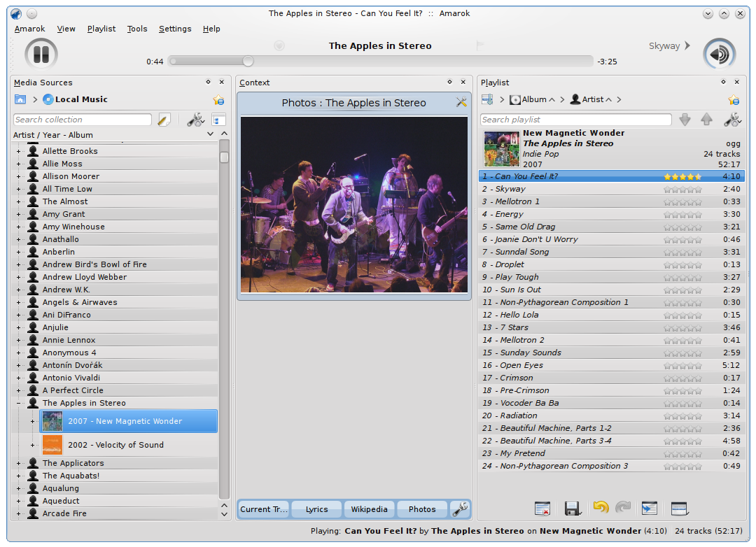Collapse The Apples in Stereo artist
756x547 pixels.
19,404
